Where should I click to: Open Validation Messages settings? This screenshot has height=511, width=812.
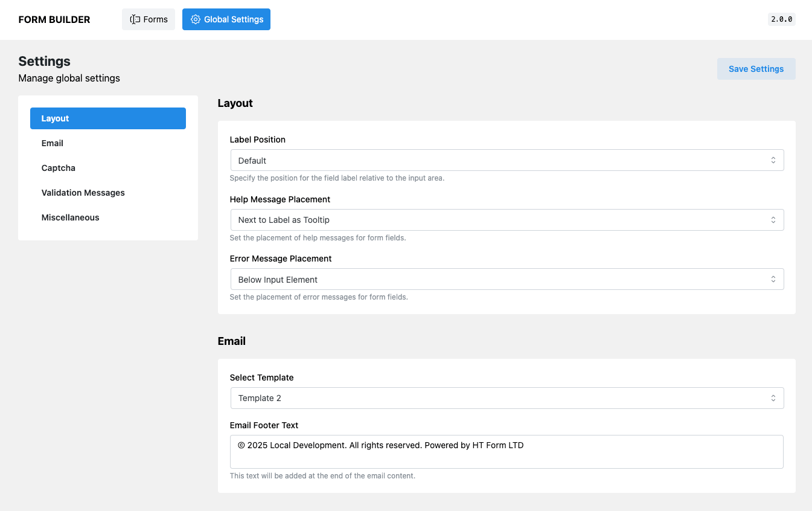coord(83,193)
